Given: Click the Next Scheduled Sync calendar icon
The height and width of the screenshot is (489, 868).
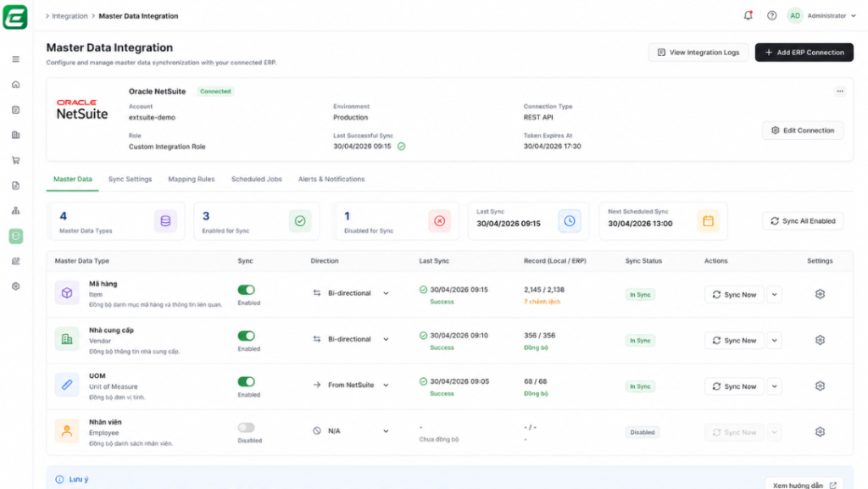Looking at the screenshot, I should click(708, 221).
